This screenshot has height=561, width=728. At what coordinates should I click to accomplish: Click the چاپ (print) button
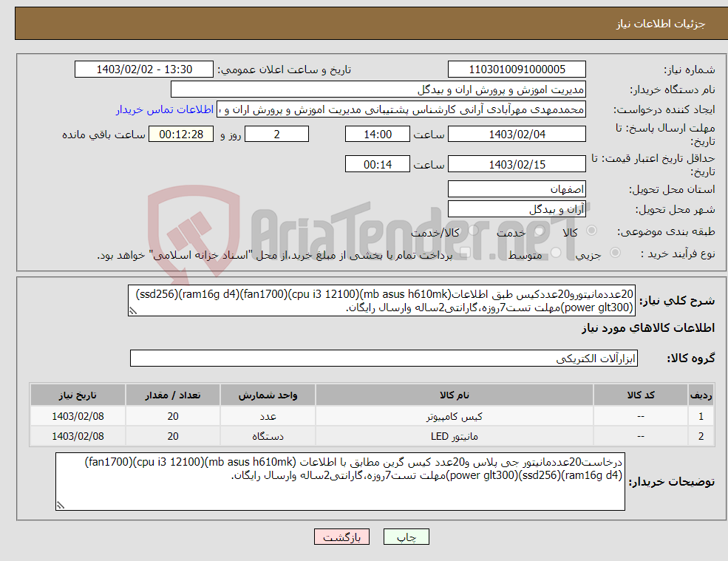[x=406, y=537]
